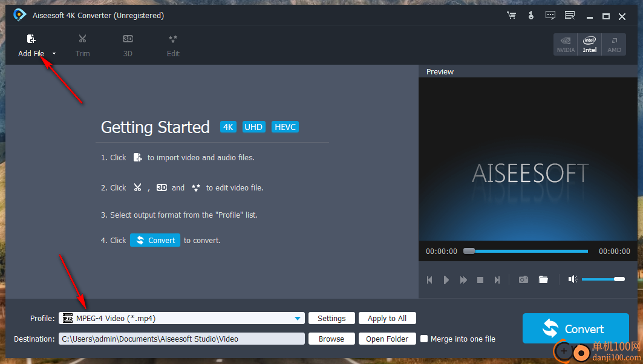643x364 pixels.
Task: Toggle NVIDIA hardware acceleration
Action: point(566,44)
